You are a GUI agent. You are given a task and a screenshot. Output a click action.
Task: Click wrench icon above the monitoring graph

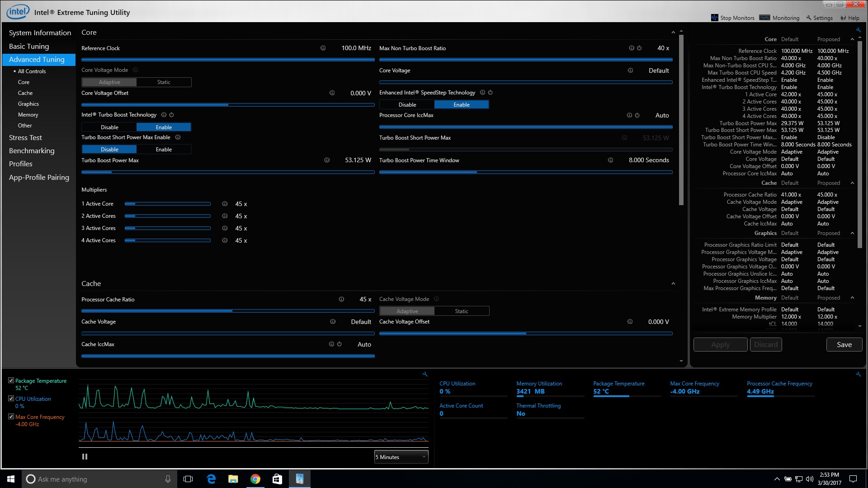coord(425,374)
